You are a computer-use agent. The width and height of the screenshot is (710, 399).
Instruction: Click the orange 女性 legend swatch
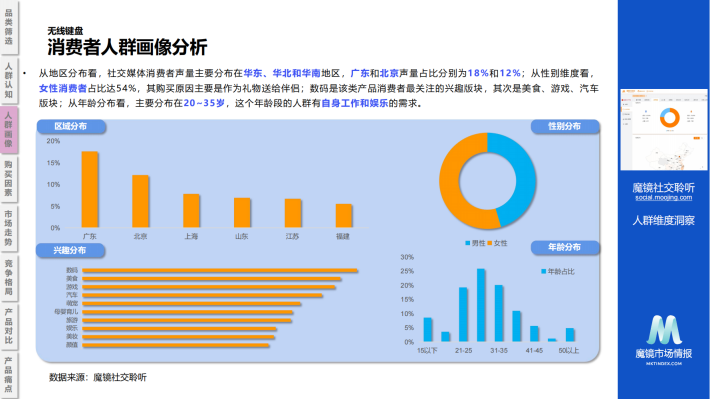click(x=489, y=243)
